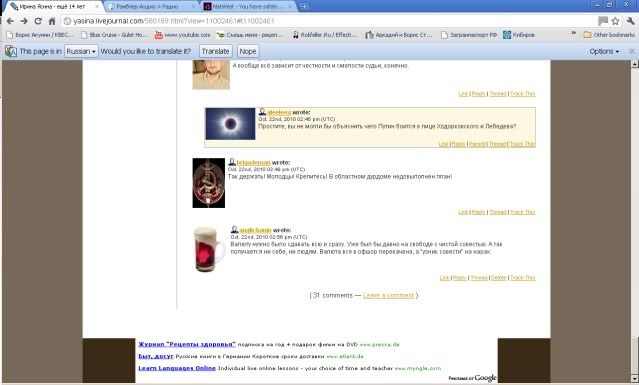Viewport: 639px width, 385px height.
Task: Click the browser back arrow
Action: point(10,21)
